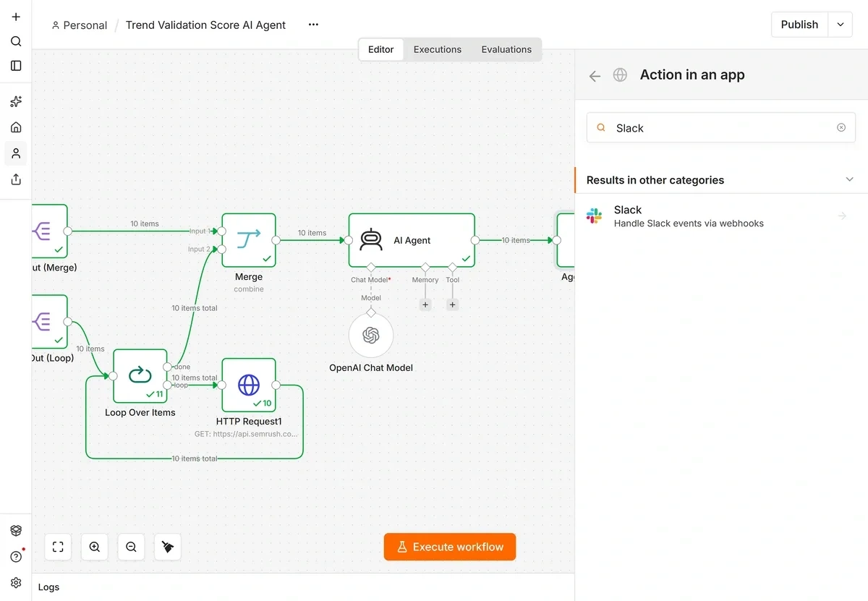Select the Slack webhook result row
Screen dimensions: 868x601
coord(721,216)
